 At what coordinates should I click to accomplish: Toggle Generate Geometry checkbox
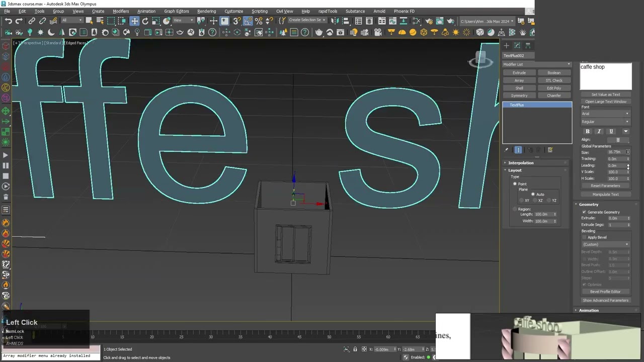coord(584,212)
